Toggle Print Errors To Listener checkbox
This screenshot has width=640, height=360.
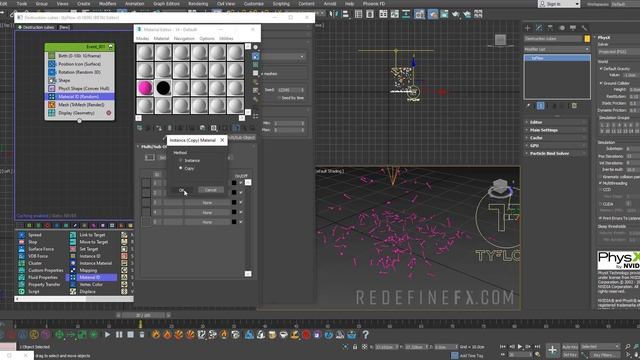(x=601, y=218)
